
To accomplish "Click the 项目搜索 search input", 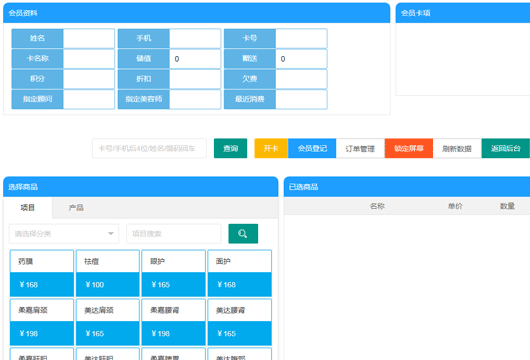I will 174,234.
